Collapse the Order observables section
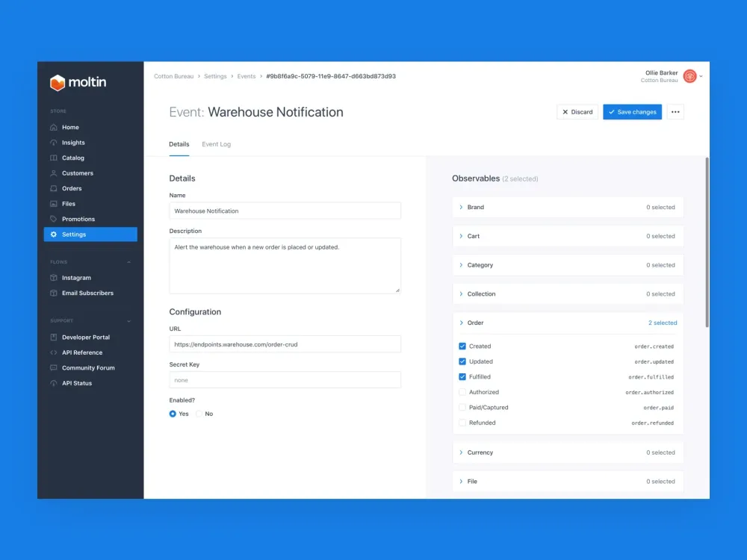 462,323
